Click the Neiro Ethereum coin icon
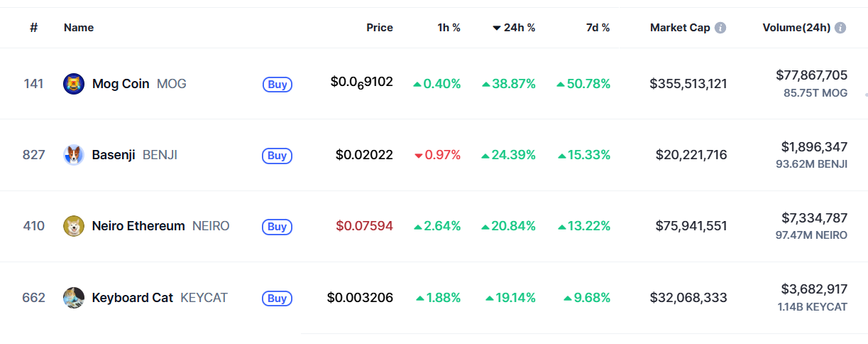This screenshot has height=344, width=868. coord(74,226)
